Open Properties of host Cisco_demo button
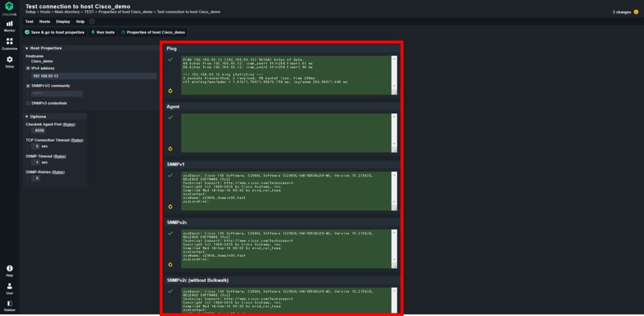The height and width of the screenshot is (316, 644). [x=153, y=32]
